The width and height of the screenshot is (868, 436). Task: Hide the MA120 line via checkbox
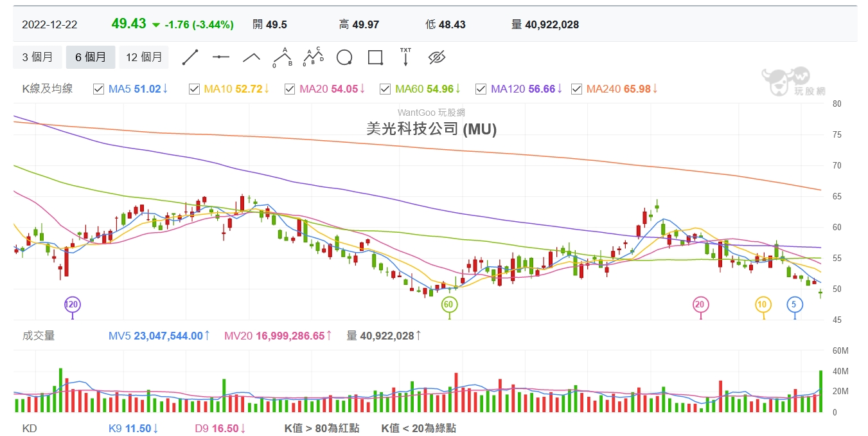[481, 89]
